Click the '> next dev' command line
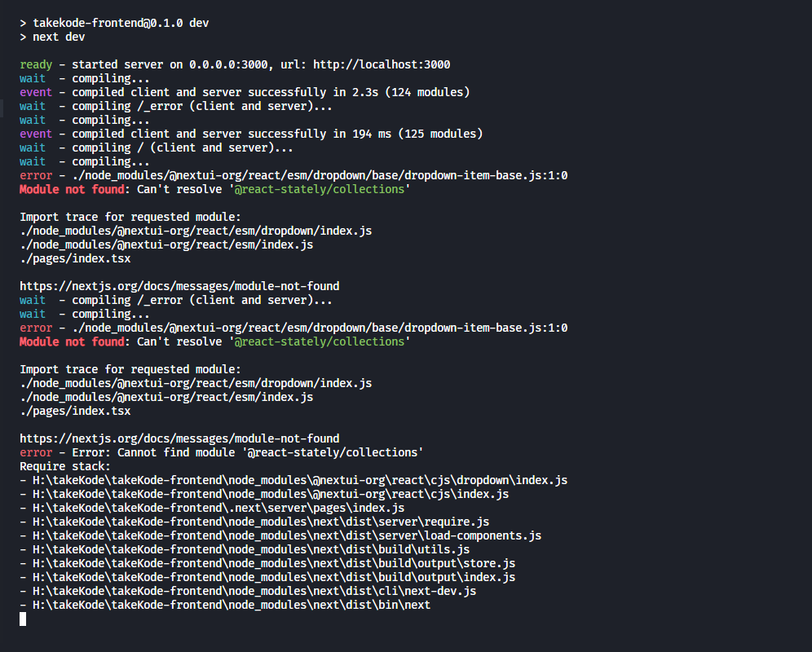Viewport: 812px width, 652px height. click(x=52, y=37)
